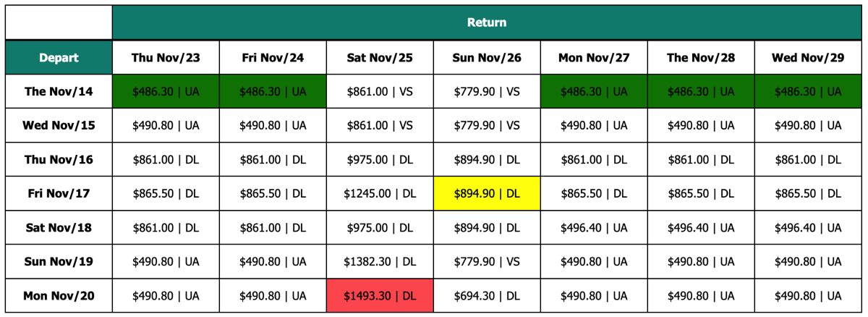Pick the green $486.30 fare under Wed Nov/29
Viewport: 868px width, 317px height.
pos(808,91)
